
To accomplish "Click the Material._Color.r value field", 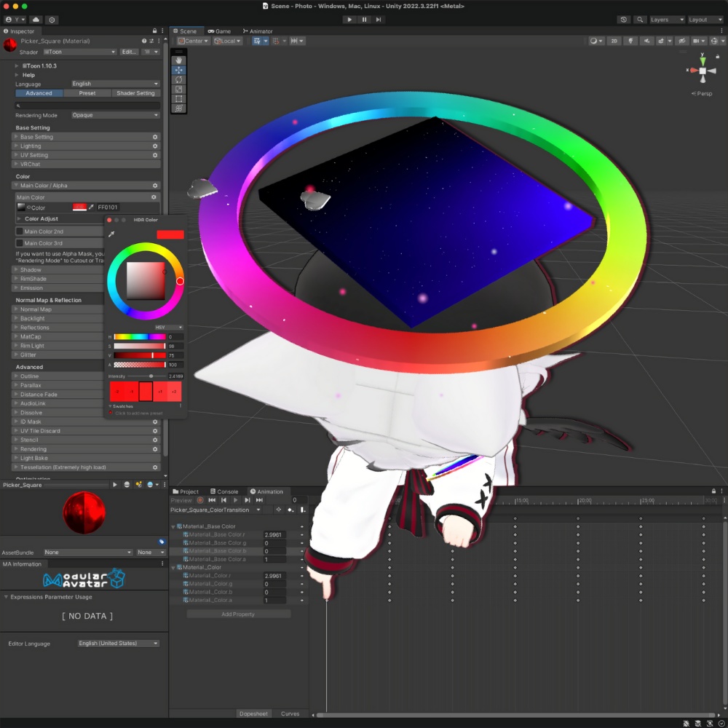I will (274, 576).
